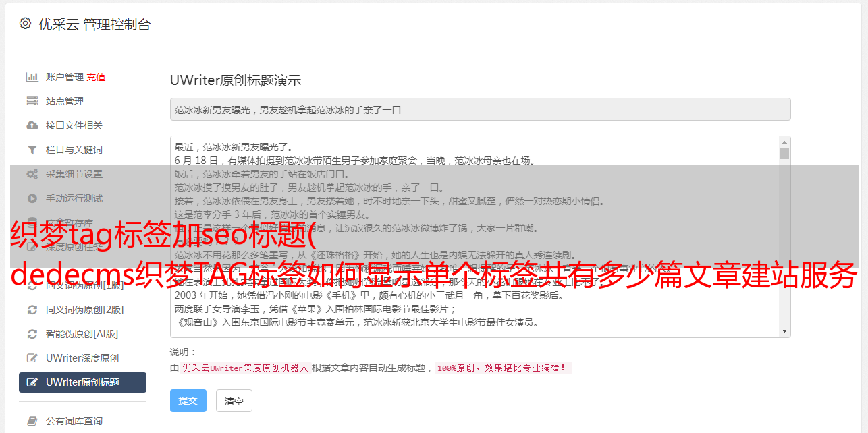Click the 优采云 管理控制台 header title
Image resolution: width=868 pixels, height=433 pixels.
click(94, 24)
